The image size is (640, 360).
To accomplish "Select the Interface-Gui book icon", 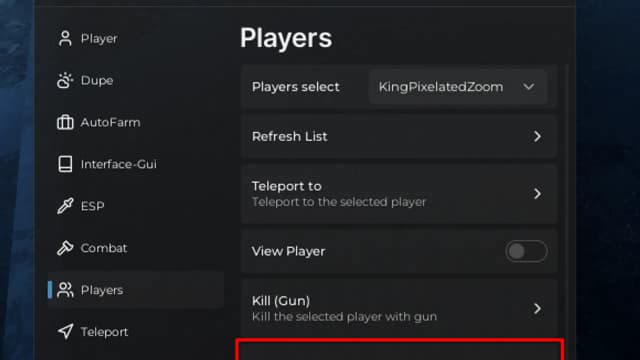I will pos(65,164).
